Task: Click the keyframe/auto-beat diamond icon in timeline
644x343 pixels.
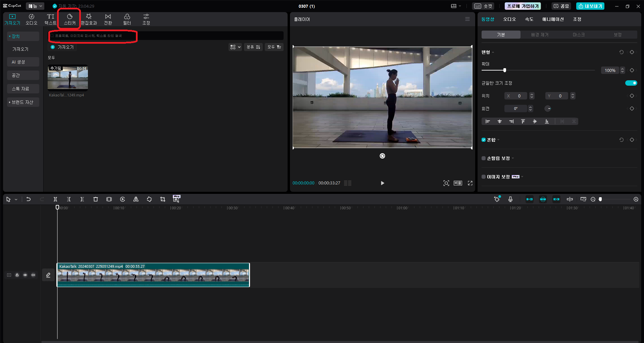Action: coord(497,199)
